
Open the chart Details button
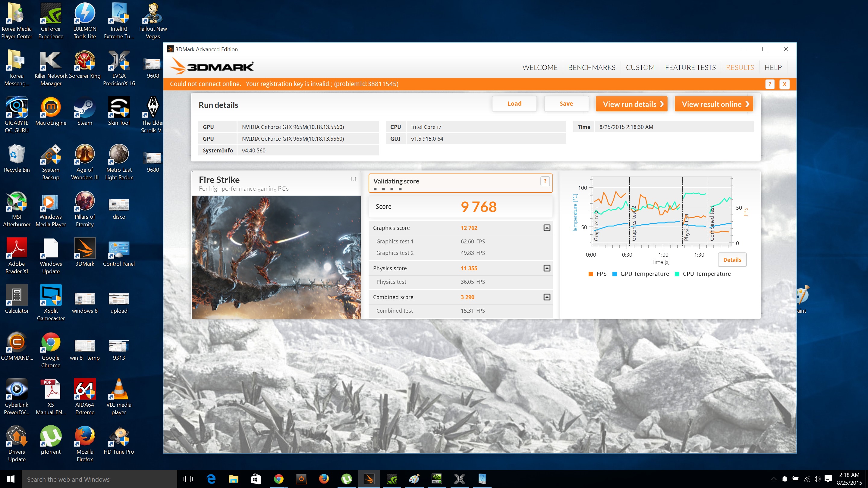click(x=732, y=260)
